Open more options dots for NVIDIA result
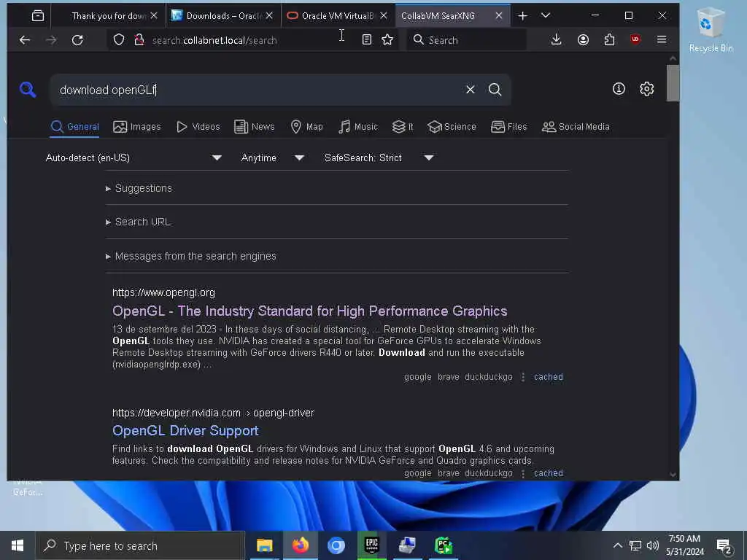 click(523, 472)
